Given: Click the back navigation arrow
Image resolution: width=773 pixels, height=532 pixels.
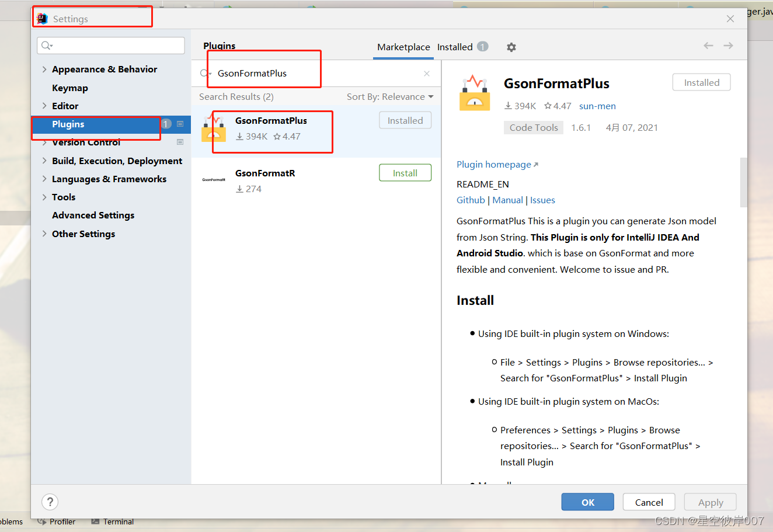Looking at the screenshot, I should (x=708, y=46).
